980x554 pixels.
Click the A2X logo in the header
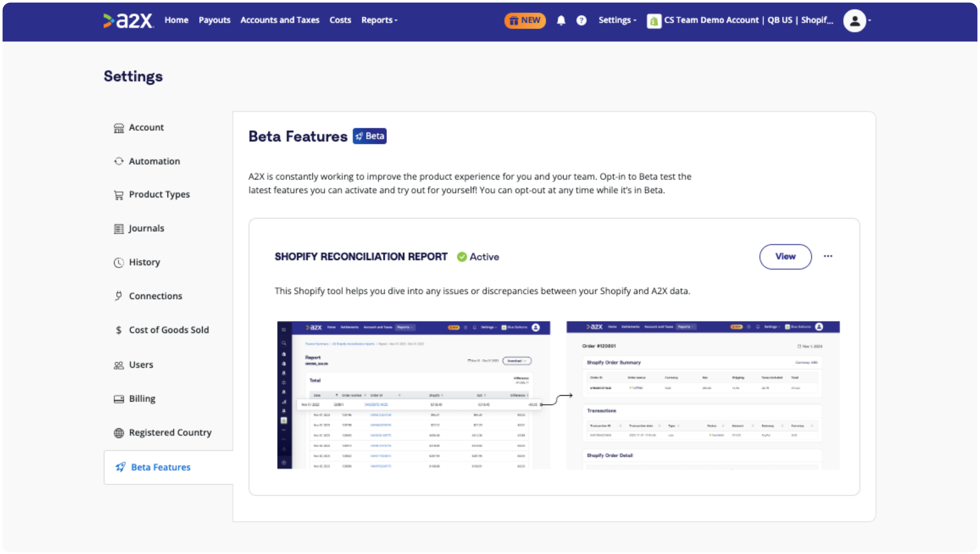pyautogui.click(x=129, y=20)
